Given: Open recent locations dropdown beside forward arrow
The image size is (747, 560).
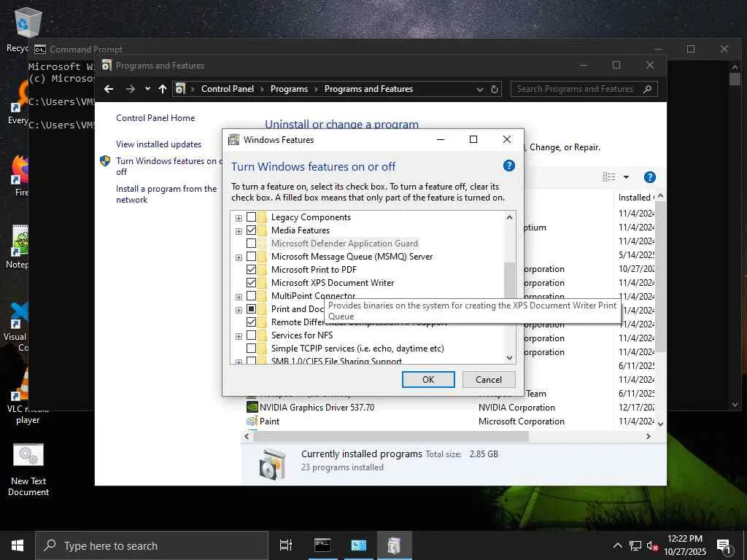Looking at the screenshot, I should [x=147, y=88].
